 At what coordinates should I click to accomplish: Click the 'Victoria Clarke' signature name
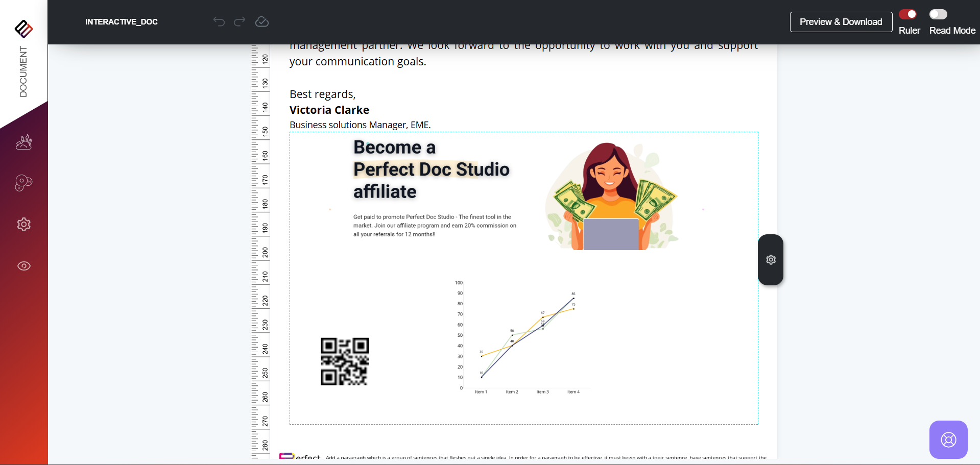(329, 110)
